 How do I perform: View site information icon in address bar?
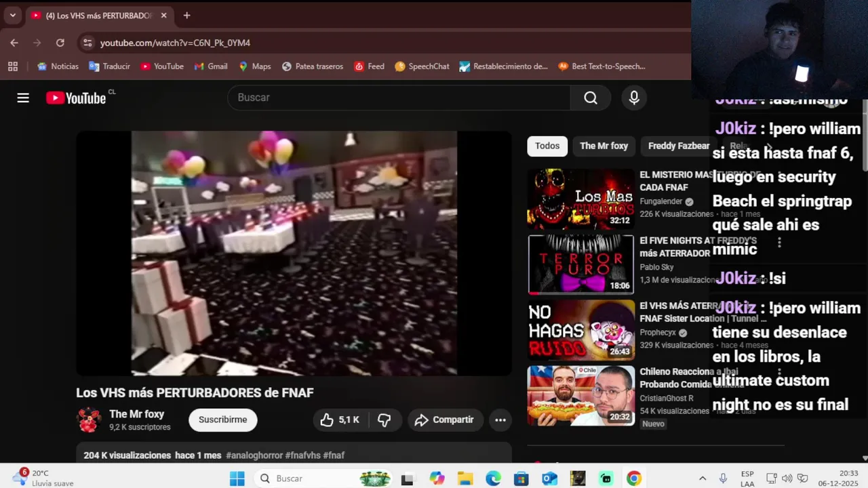click(x=87, y=43)
